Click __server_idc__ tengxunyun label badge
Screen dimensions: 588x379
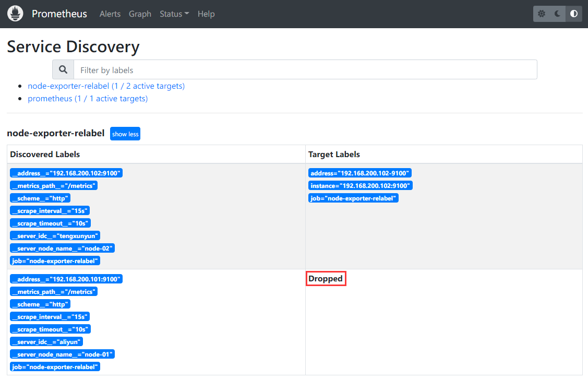[x=55, y=235]
